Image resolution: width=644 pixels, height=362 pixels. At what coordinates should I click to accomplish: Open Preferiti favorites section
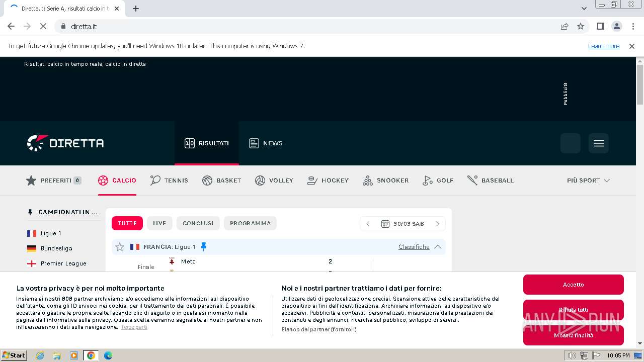[x=53, y=180]
